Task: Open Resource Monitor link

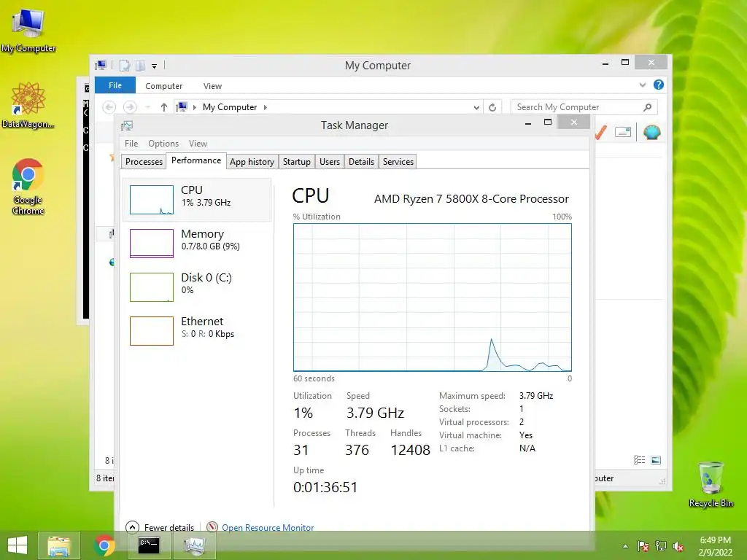Action: 268,528
